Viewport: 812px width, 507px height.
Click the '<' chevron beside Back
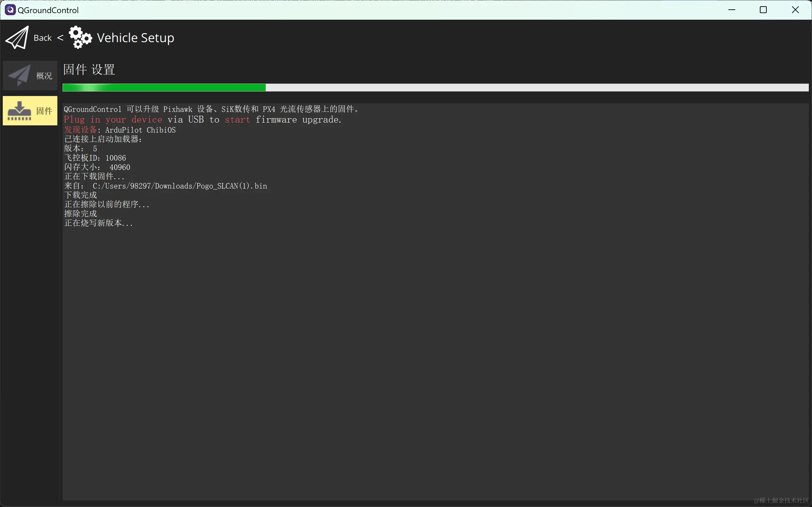tap(60, 37)
